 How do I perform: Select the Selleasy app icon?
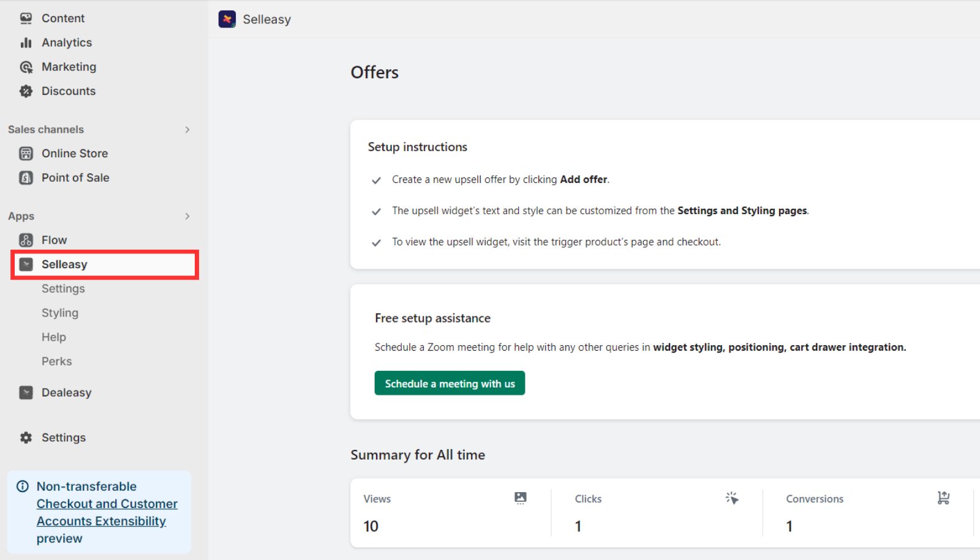(x=26, y=264)
